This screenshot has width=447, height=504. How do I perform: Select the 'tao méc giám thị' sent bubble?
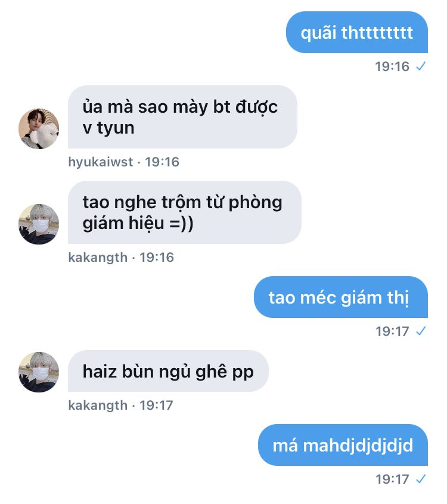[x=341, y=297]
